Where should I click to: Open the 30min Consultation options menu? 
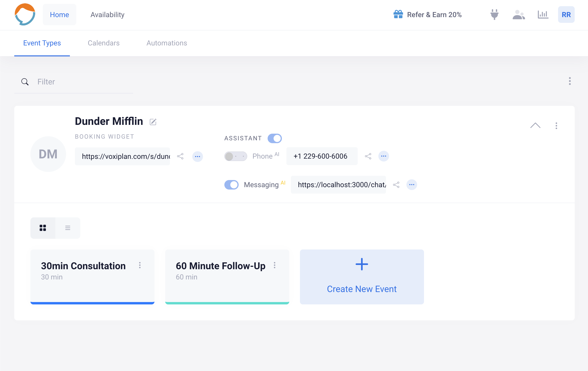point(140,266)
